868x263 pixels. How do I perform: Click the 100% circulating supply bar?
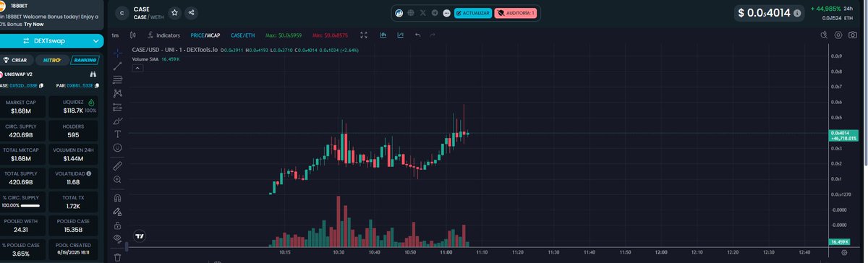pos(30,206)
